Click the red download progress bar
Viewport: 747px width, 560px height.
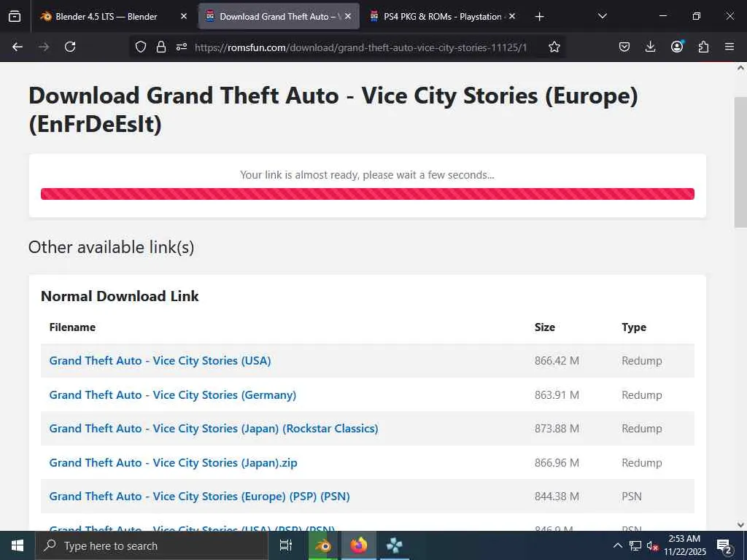[368, 194]
